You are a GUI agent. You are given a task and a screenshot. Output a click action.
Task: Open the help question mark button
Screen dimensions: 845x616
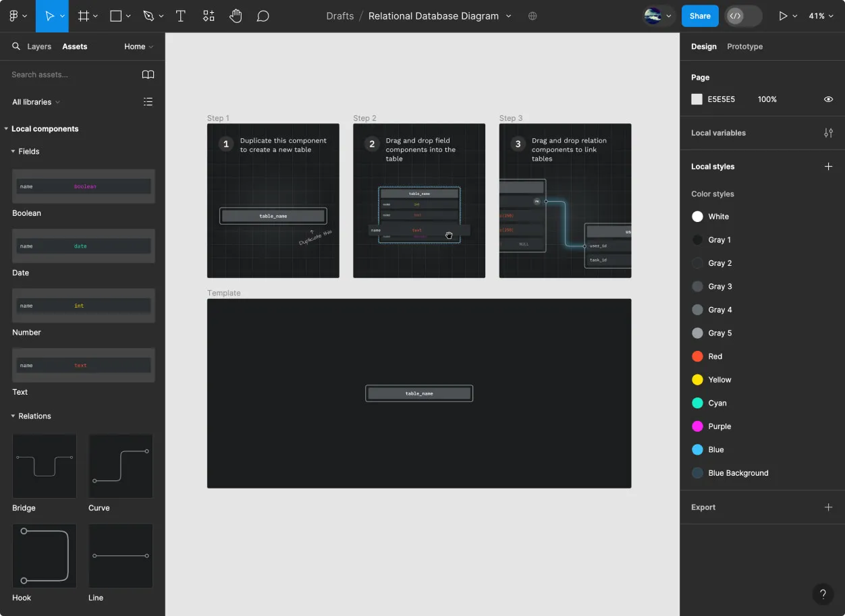823,594
